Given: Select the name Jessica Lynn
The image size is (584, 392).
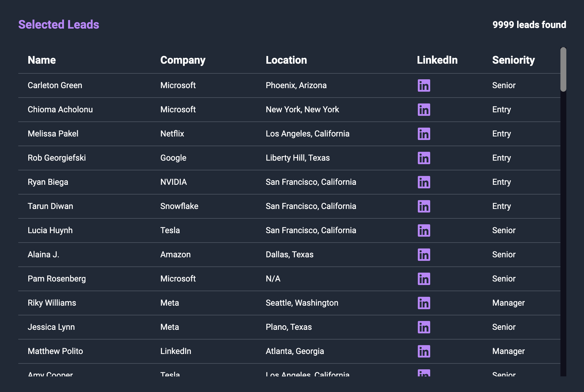Looking at the screenshot, I should (51, 327).
